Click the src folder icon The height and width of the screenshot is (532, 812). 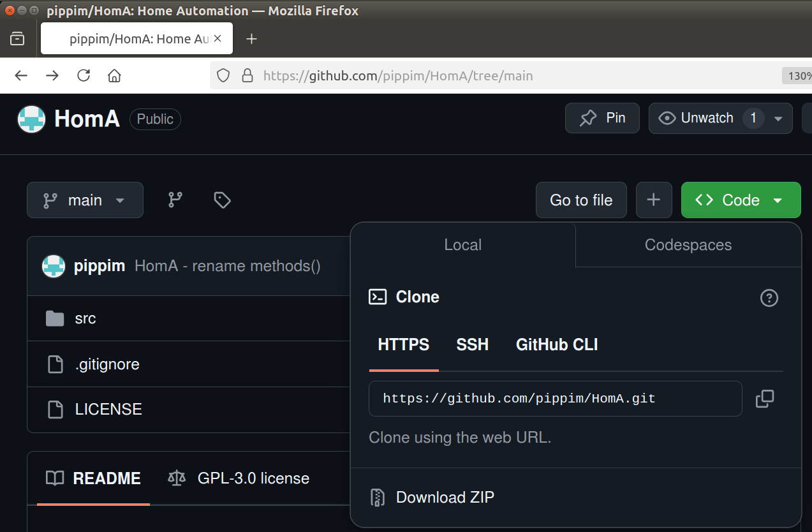coord(55,318)
